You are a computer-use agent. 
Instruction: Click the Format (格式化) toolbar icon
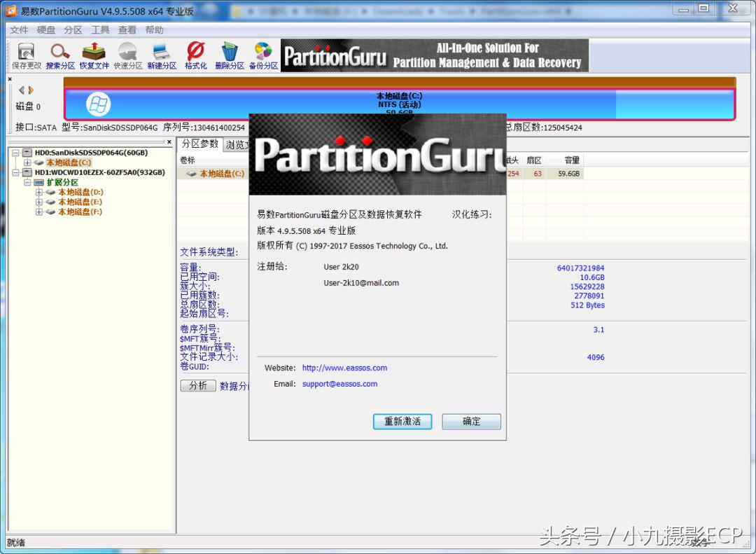tap(196, 56)
